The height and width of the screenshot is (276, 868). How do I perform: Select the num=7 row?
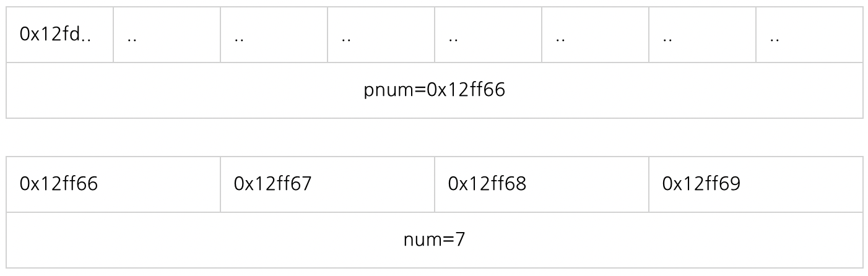435,240
